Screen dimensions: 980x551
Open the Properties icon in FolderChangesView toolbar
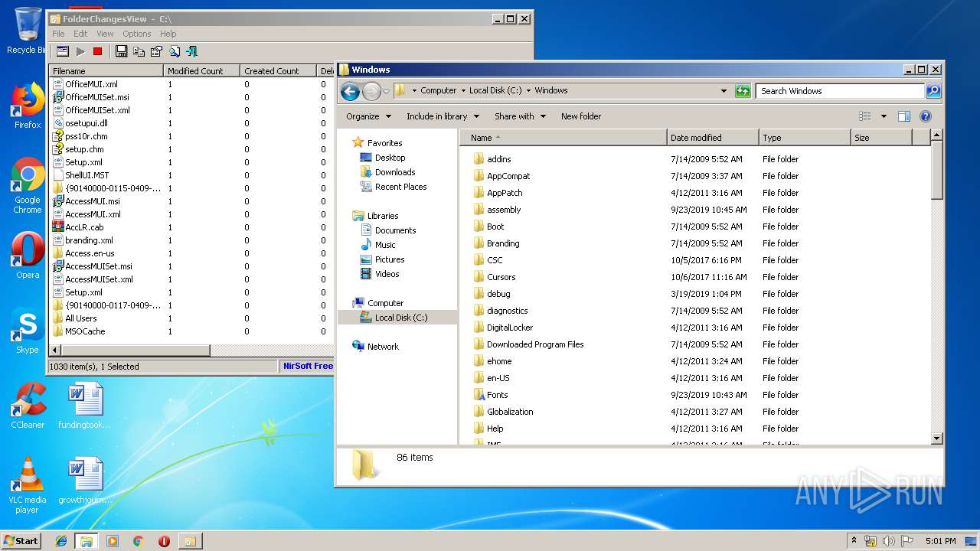(x=156, y=51)
